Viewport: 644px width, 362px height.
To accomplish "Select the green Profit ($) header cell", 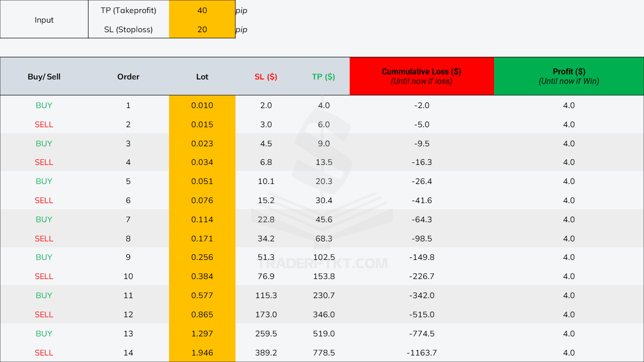I will tap(569, 76).
